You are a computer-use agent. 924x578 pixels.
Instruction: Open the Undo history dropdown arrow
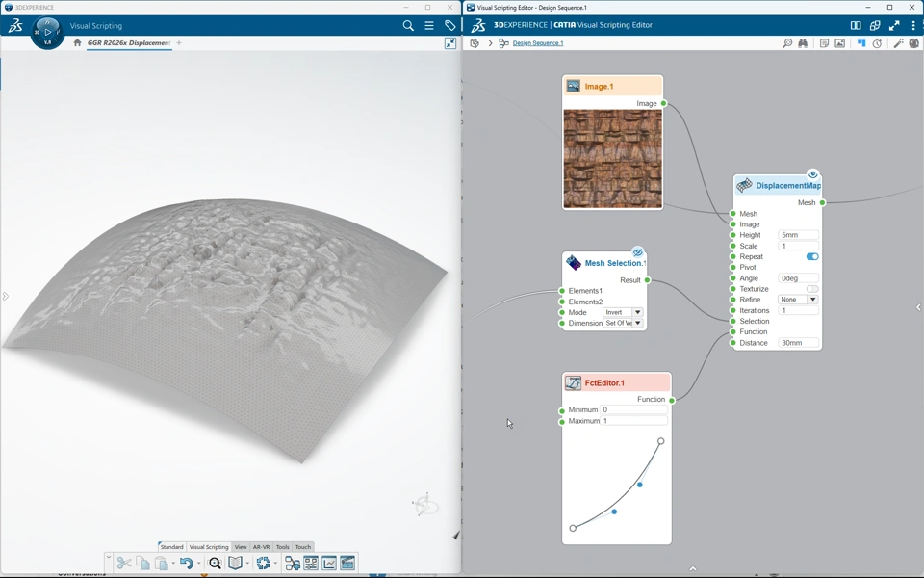(198, 564)
